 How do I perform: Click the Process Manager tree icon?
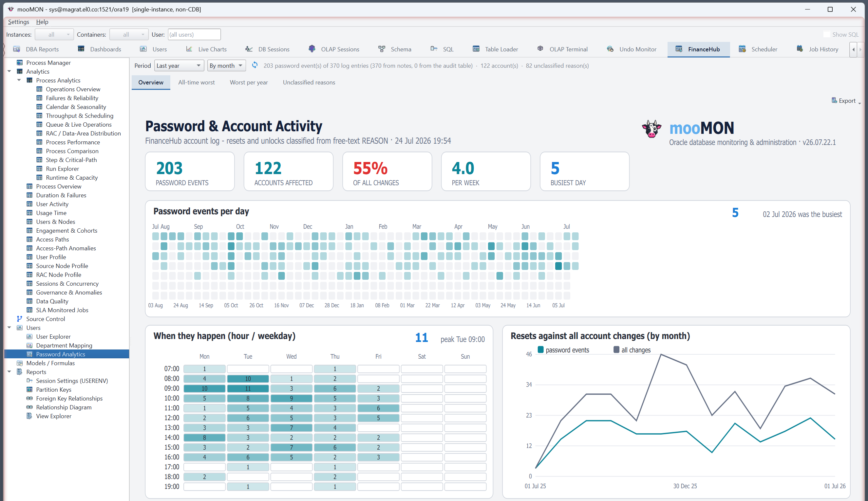click(x=20, y=63)
